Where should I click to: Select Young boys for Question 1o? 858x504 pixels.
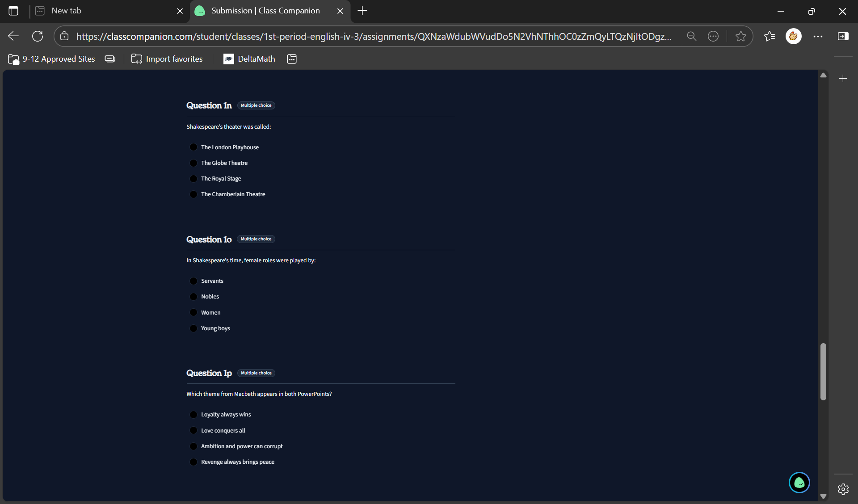[x=193, y=328]
